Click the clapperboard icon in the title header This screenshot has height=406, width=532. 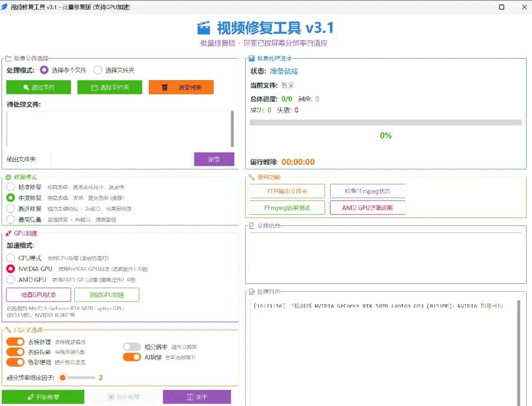[203, 28]
